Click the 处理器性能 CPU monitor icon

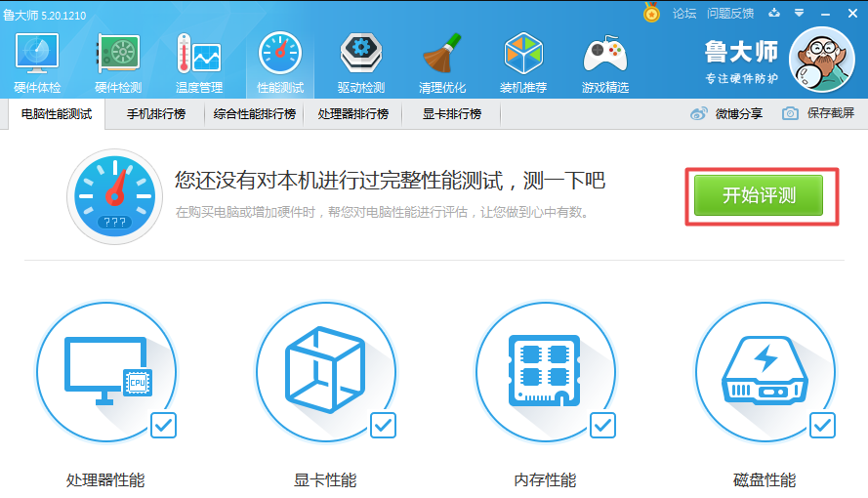pos(106,372)
